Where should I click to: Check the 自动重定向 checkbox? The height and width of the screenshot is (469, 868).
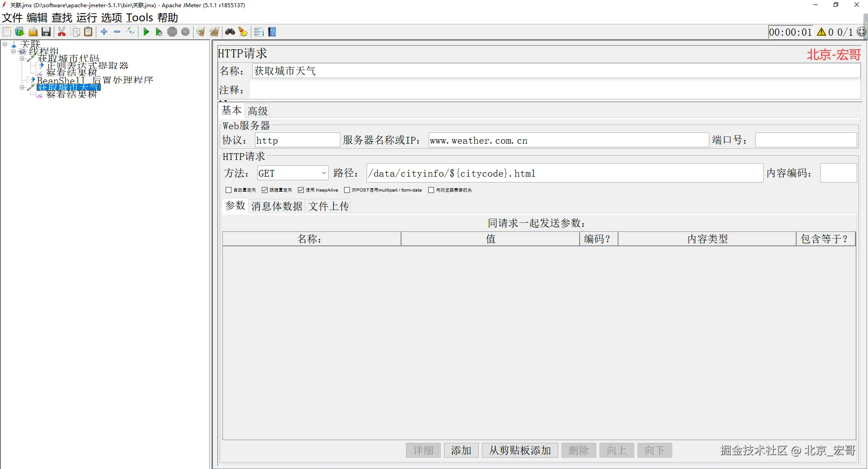pyautogui.click(x=228, y=190)
